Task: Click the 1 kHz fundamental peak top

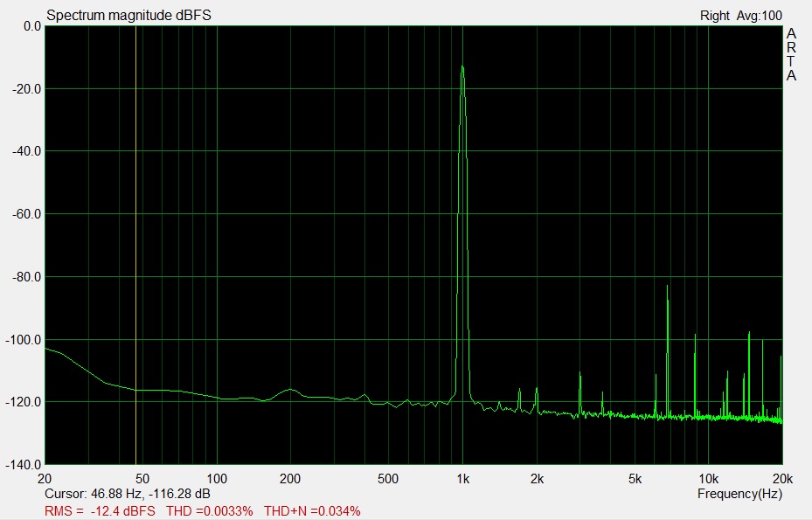Action: 462,66
